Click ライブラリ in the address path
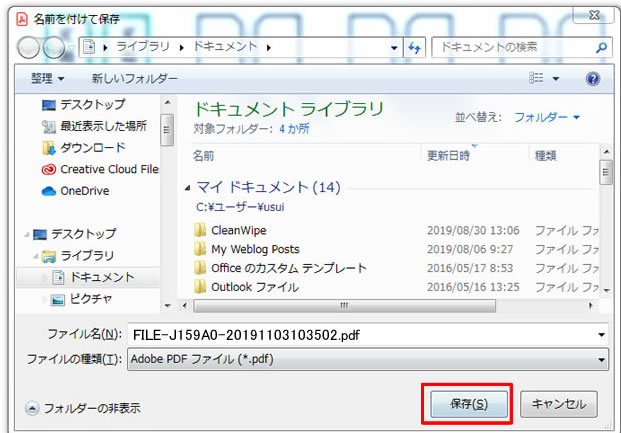621x433 pixels. [143, 47]
